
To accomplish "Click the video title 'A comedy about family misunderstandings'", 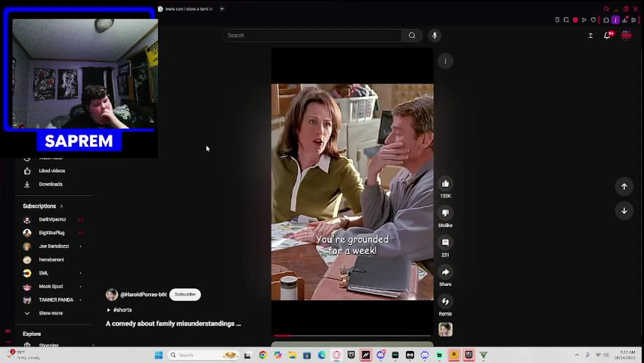I will (x=173, y=324).
